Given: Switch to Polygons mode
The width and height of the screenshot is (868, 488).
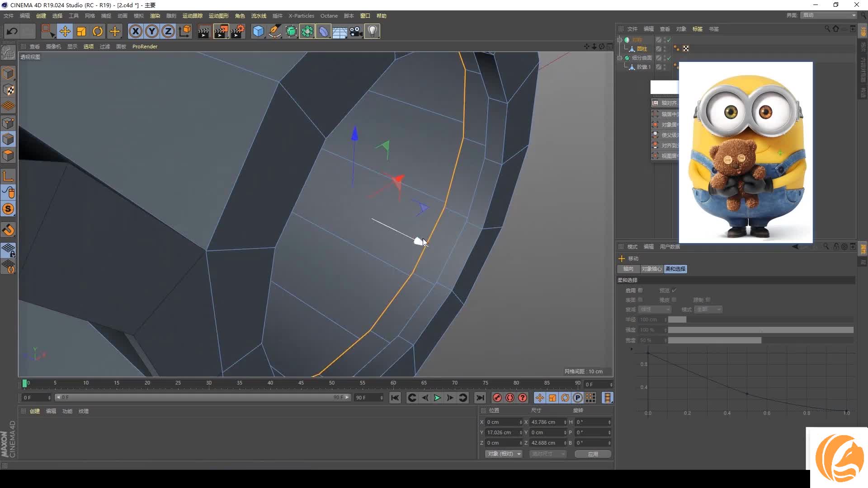Looking at the screenshot, I should pyautogui.click(x=8, y=155).
